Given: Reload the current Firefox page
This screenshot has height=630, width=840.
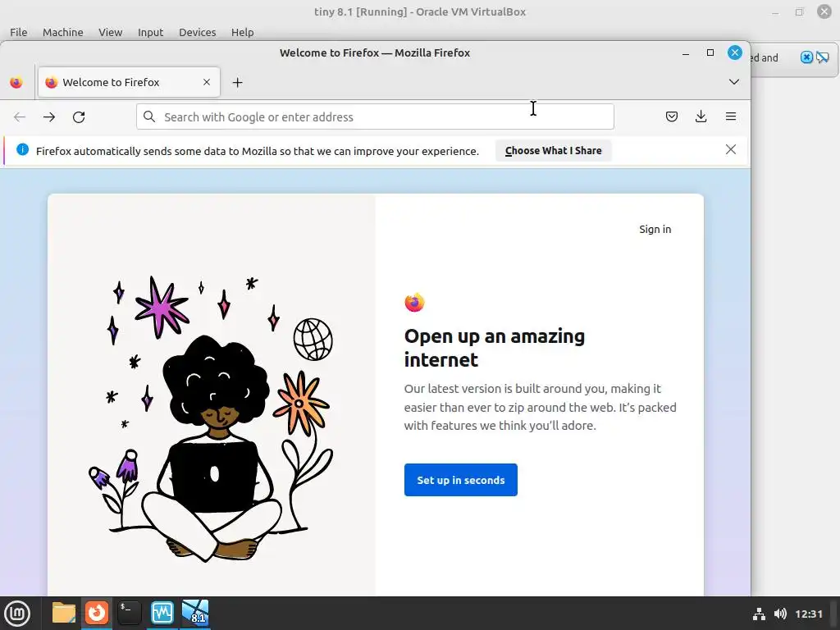Looking at the screenshot, I should [79, 116].
